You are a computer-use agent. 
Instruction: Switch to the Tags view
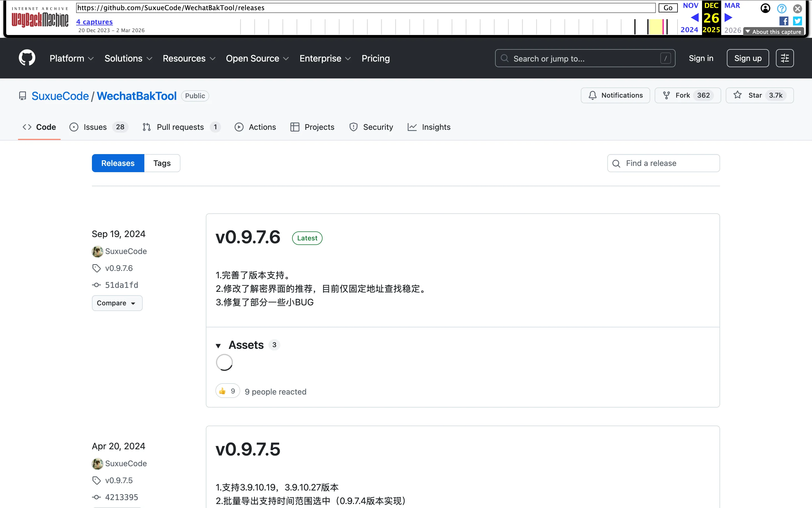(x=162, y=163)
